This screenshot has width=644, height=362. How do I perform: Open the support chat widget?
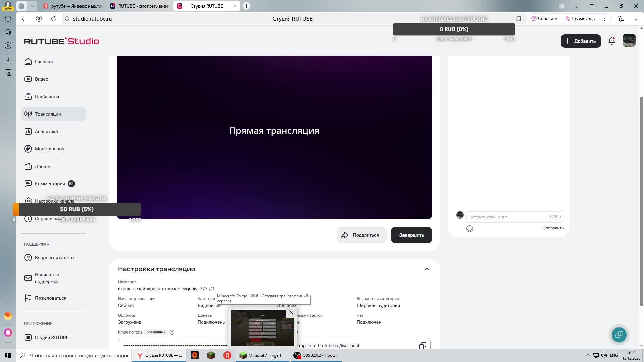coord(619,335)
